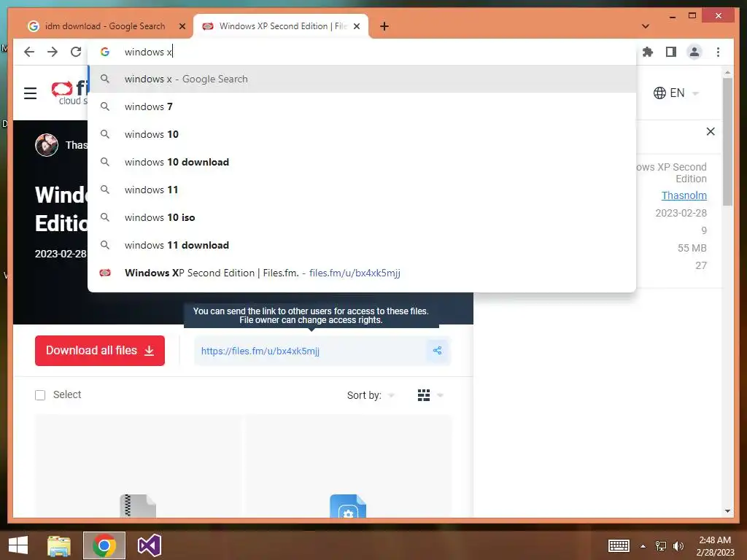Open File Explorer from the taskbar
747x560 pixels.
coord(59,545)
